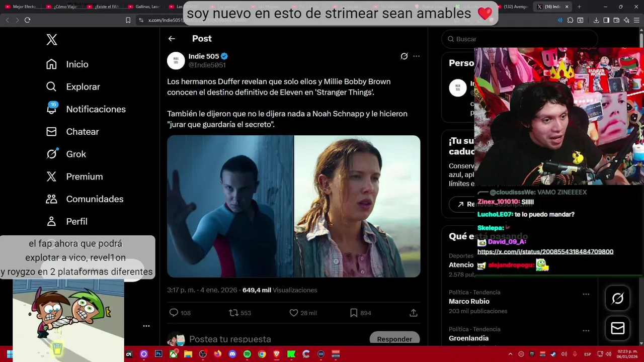Open Chatear messages page

click(x=72, y=132)
